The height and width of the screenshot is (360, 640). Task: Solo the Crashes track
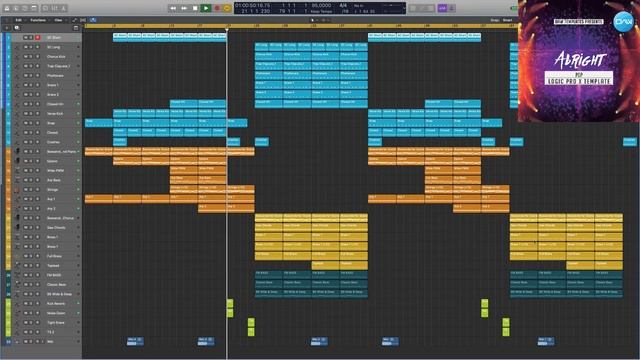31,142
